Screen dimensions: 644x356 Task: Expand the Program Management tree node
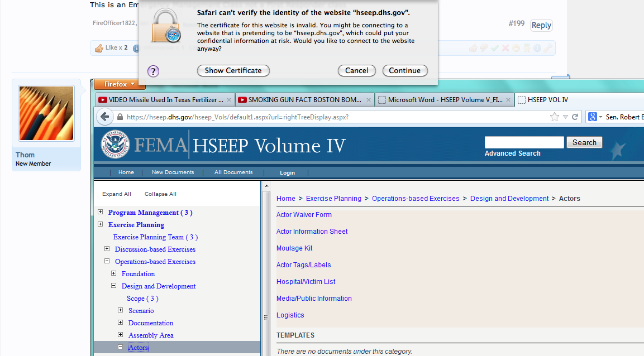[x=101, y=212]
